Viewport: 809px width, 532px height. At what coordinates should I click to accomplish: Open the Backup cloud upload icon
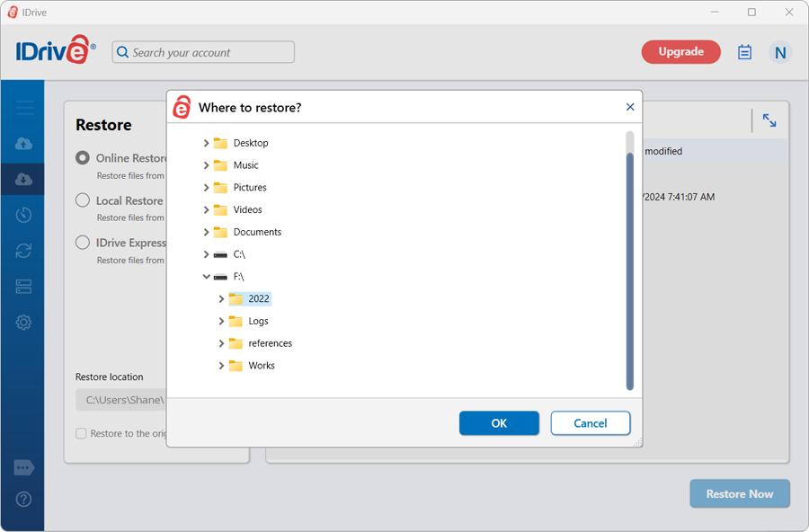tap(24, 144)
